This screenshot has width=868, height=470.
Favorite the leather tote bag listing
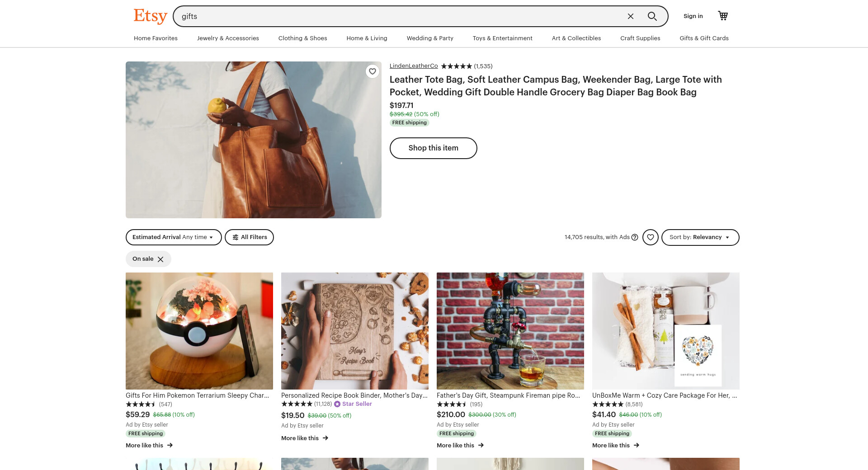pyautogui.click(x=372, y=71)
